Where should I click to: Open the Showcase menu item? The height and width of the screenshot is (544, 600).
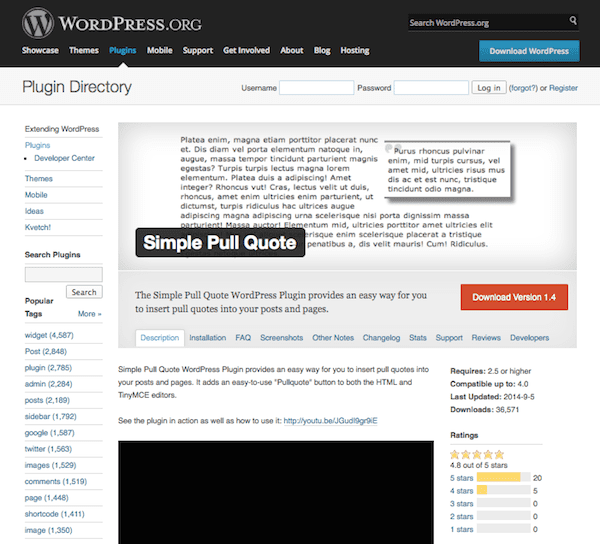coord(40,50)
